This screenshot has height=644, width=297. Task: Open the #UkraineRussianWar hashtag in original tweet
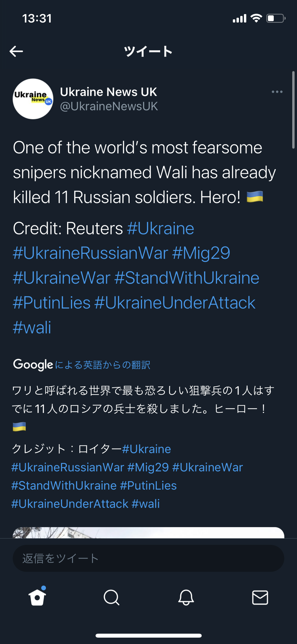point(90,253)
